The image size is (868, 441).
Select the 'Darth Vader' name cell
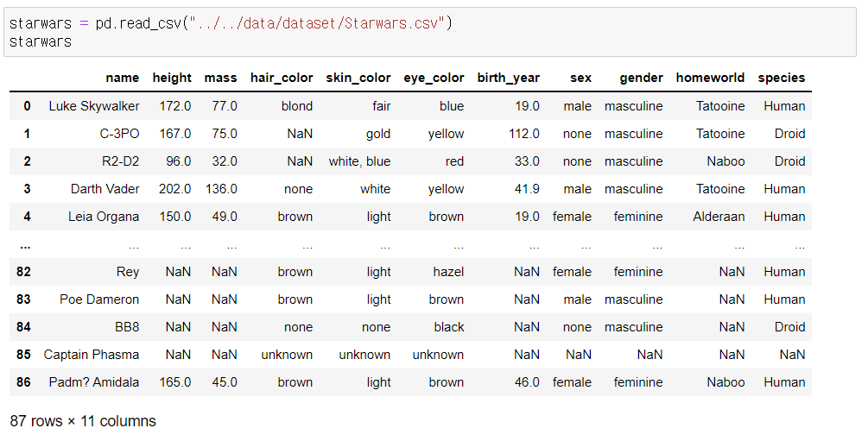[x=105, y=189]
